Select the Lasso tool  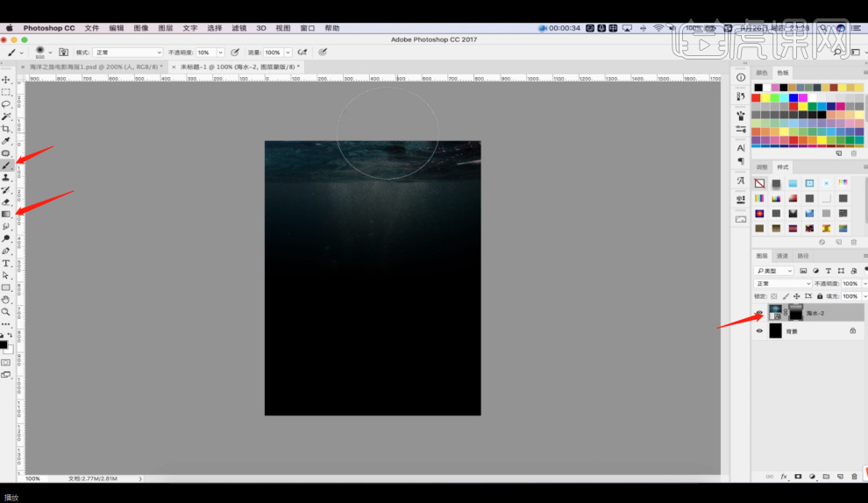6,104
